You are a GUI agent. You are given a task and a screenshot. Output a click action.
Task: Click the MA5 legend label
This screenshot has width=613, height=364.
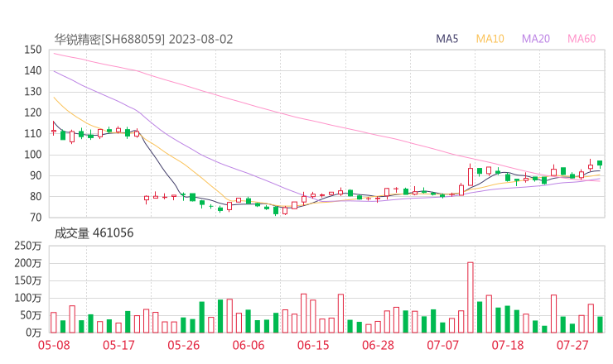(446, 39)
